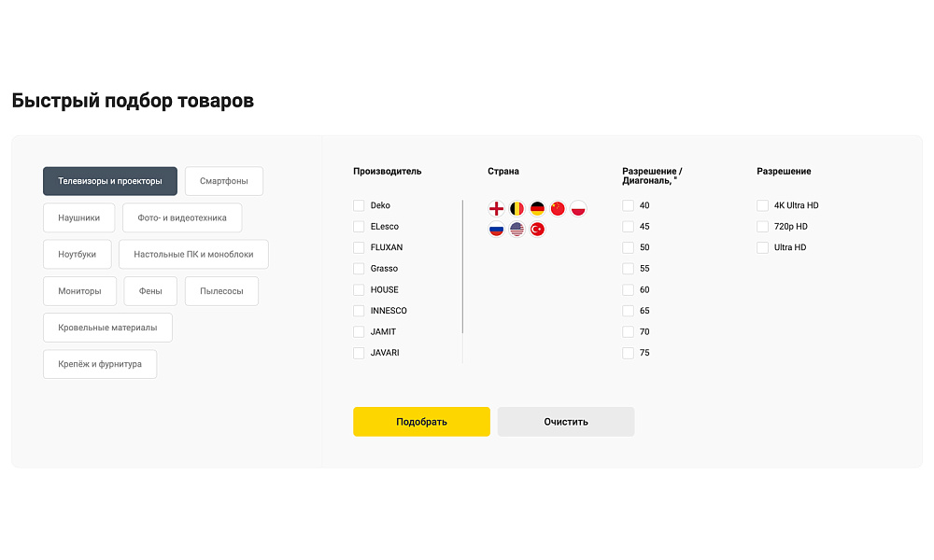Choose the USA flag icon

517,230
